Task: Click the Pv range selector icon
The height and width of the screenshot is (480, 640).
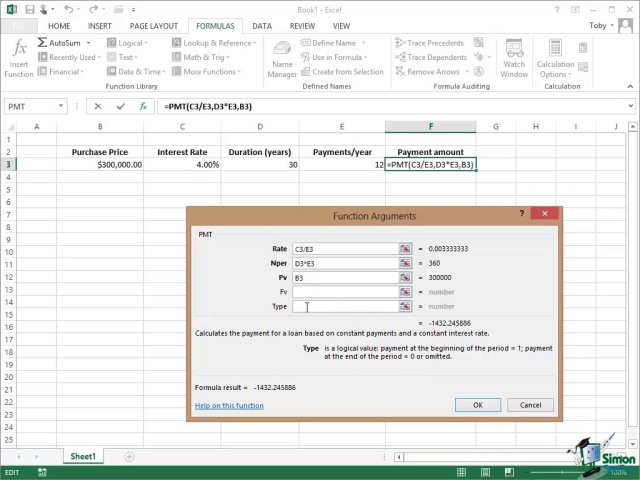Action: click(x=406, y=278)
